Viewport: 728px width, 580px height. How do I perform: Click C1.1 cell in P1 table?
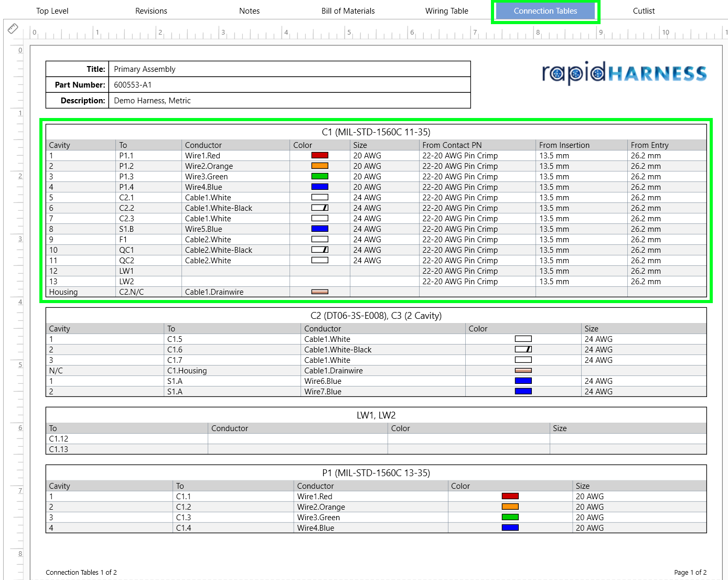click(x=233, y=497)
